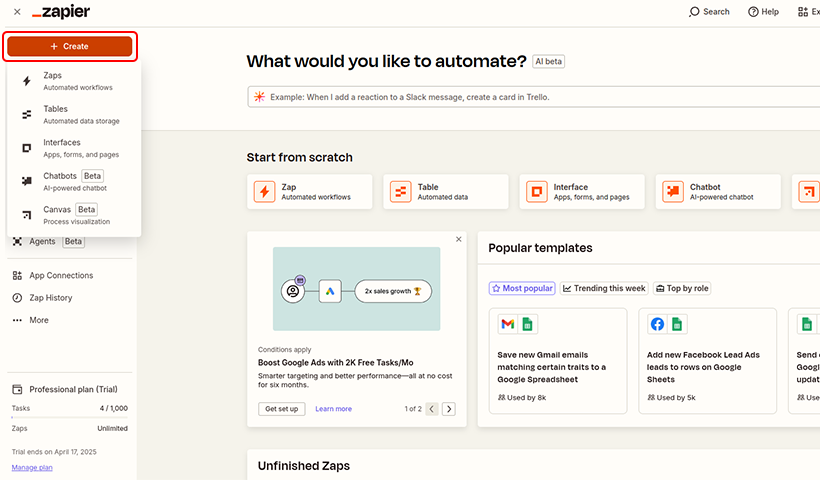Image resolution: width=820 pixels, height=480 pixels.
Task: Start an Interface from scratch card
Action: (x=582, y=192)
